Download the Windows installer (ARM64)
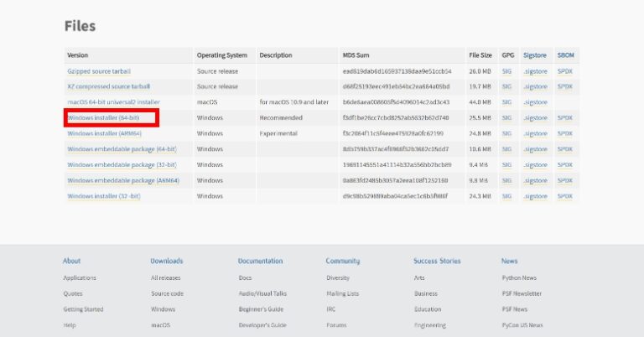The width and height of the screenshot is (644, 337). coord(104,133)
